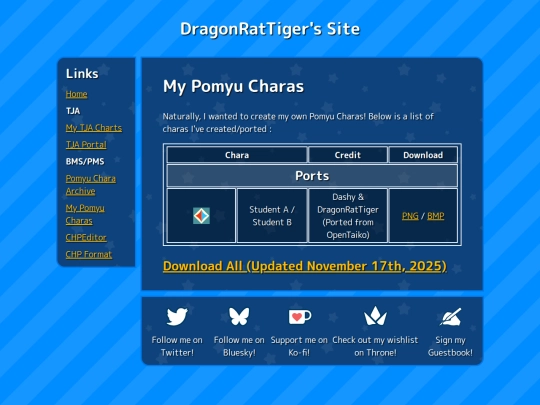
Task: Click the 'Naturally, I wanted to create' paragraph
Action: coord(298,123)
